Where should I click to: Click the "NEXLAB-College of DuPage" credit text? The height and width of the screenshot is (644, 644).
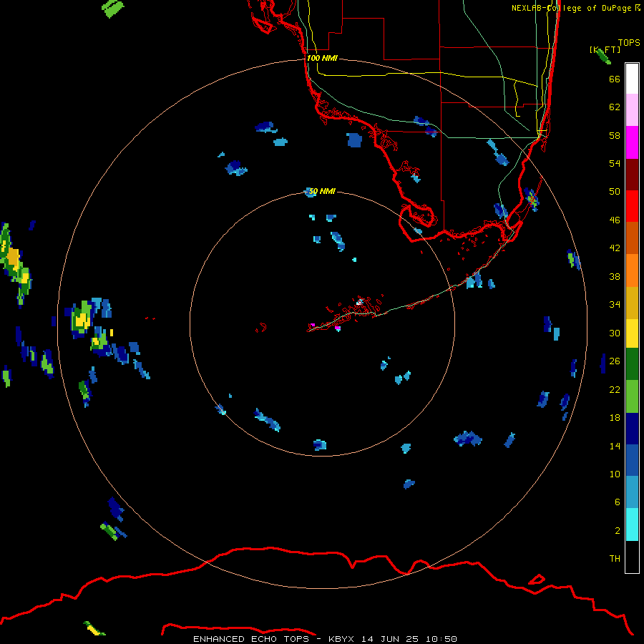coord(571,8)
